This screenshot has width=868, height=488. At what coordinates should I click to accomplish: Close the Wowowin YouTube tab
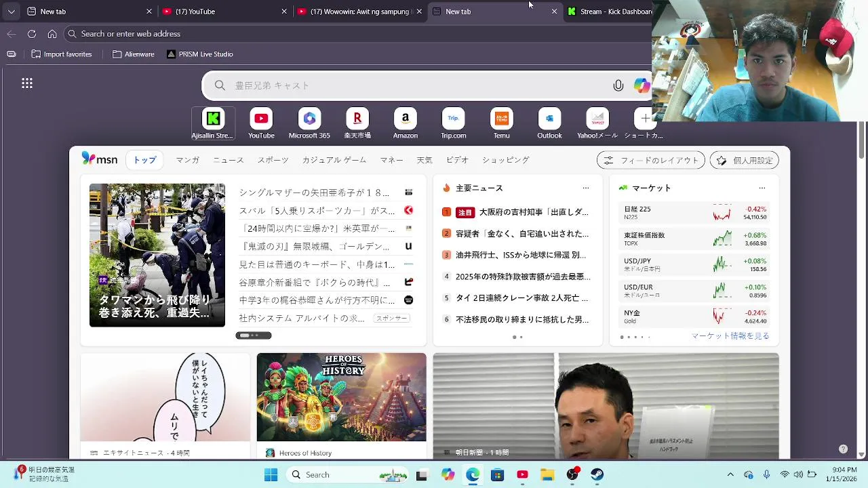pos(419,12)
